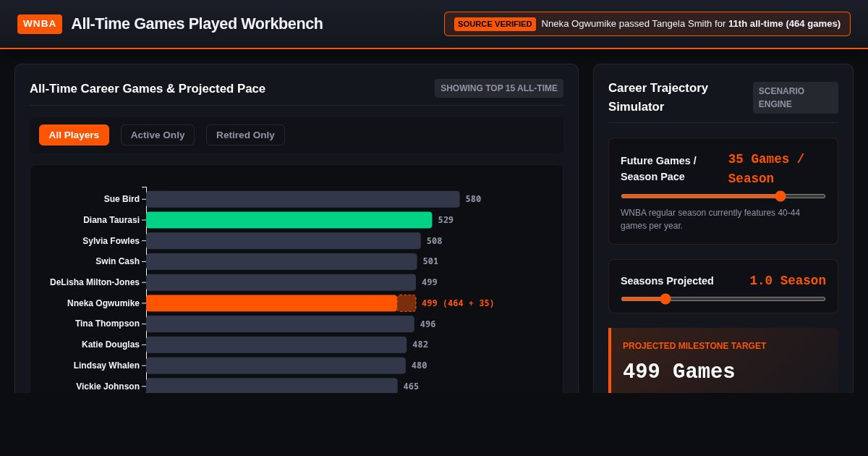Screen dimensions: 868x456
Task: Click the Projected Milestone Target heading
Action: click(694, 346)
